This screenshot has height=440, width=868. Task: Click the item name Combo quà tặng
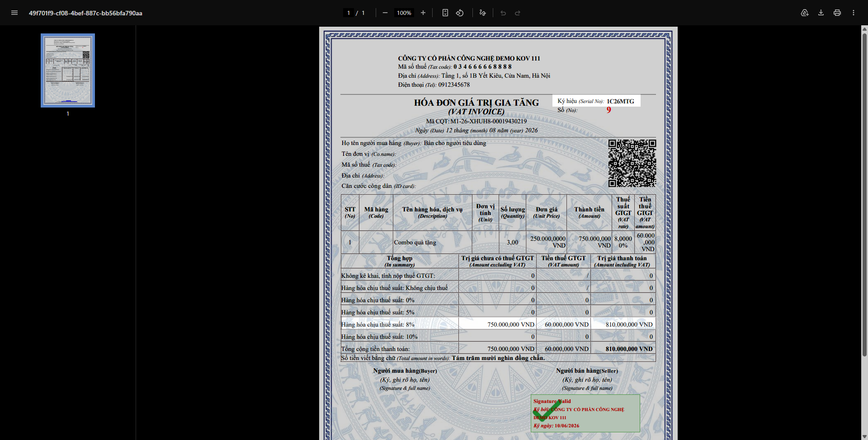tap(415, 242)
